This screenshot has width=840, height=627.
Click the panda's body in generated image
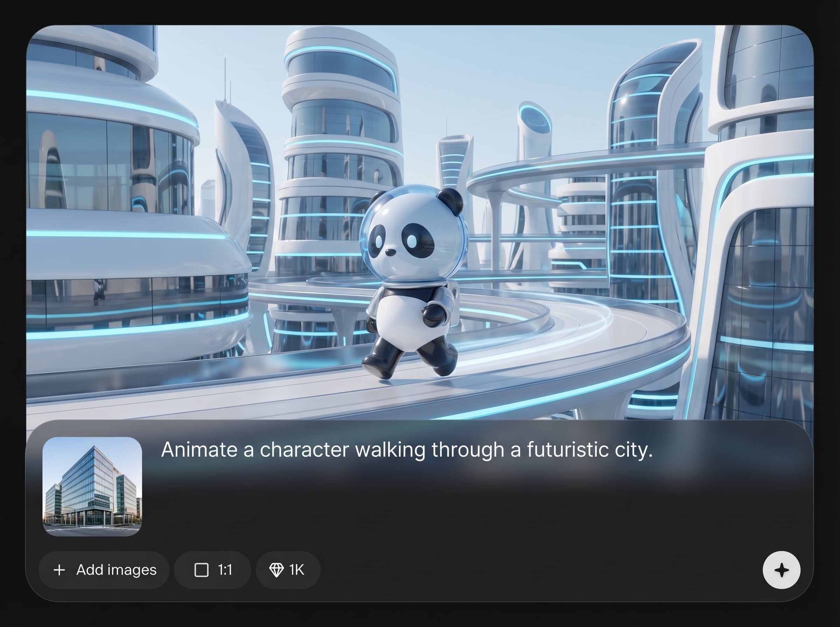pos(402,319)
